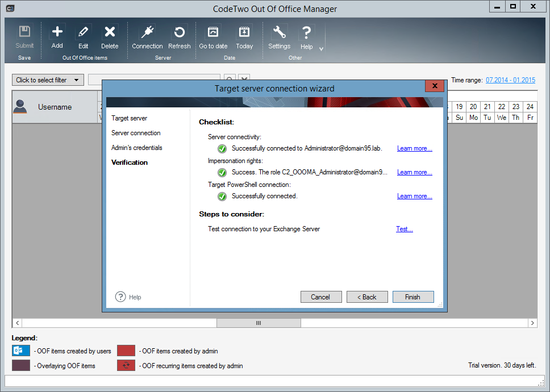The image size is (550, 392).
Task: Click green check icon for Server connectivity
Action: (x=222, y=149)
